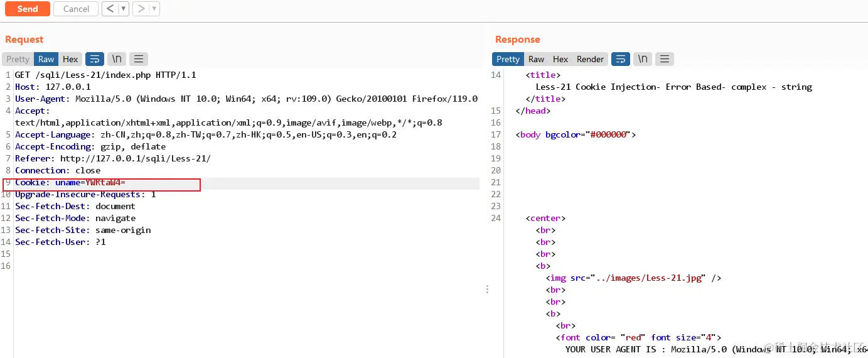868x358 pixels.
Task: Click the font color="red" line in response
Action: [x=638, y=338]
